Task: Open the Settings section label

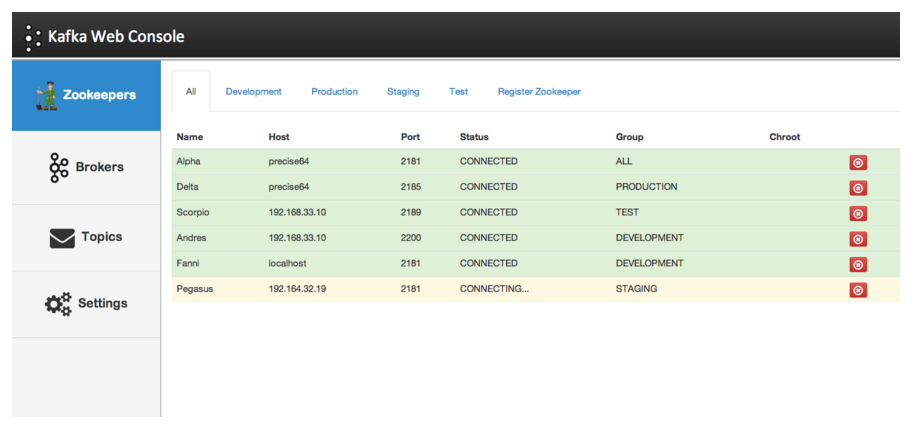Action: pos(103,303)
